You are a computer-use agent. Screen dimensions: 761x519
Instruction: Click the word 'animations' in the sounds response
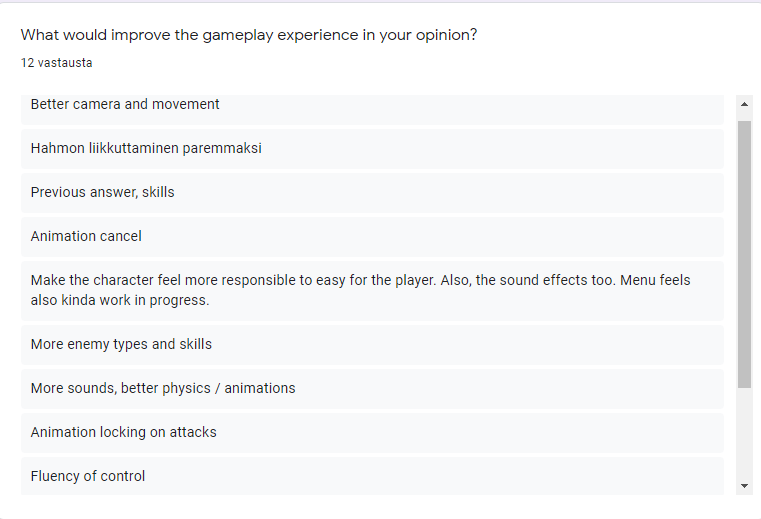[260, 388]
